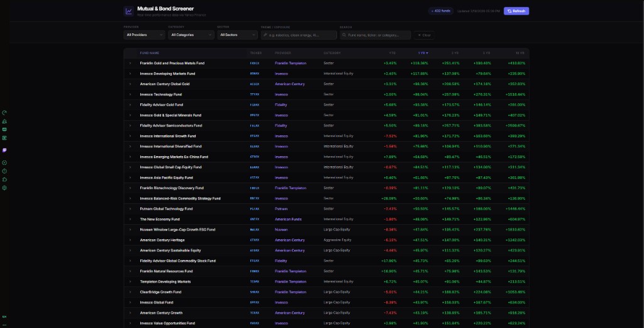Toggle sort on 1 YR column header
644x328 pixels.
pyautogui.click(x=423, y=53)
